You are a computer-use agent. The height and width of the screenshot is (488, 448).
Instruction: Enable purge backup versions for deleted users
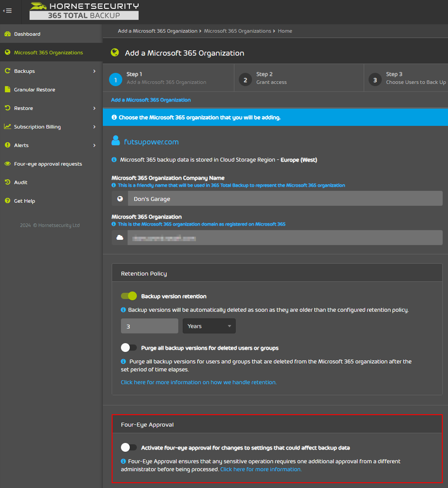(129, 348)
